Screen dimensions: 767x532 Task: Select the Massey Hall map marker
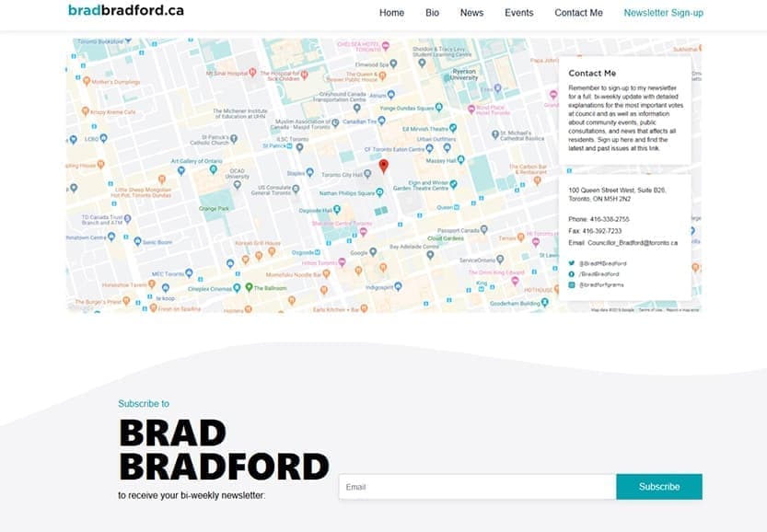pyautogui.click(x=460, y=160)
